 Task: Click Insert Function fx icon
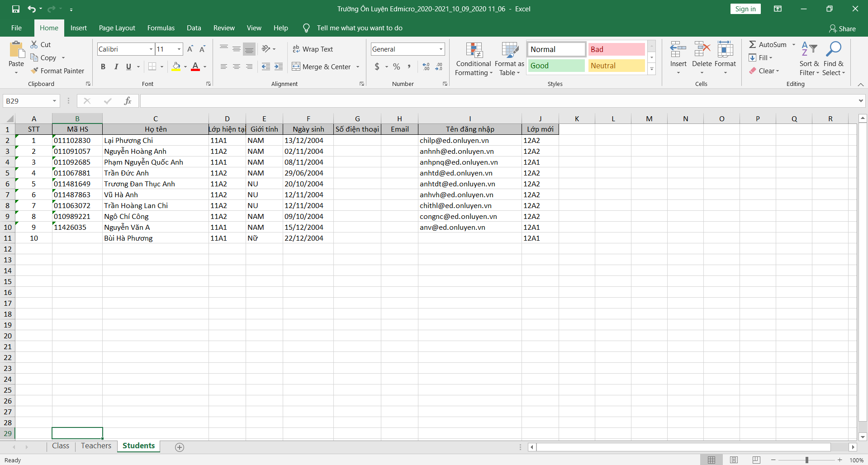pyautogui.click(x=128, y=101)
